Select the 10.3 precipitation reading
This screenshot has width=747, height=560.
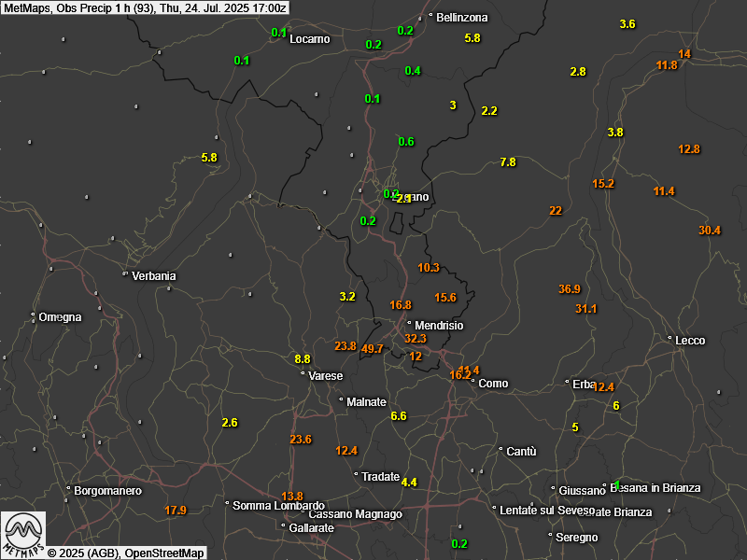click(x=429, y=268)
